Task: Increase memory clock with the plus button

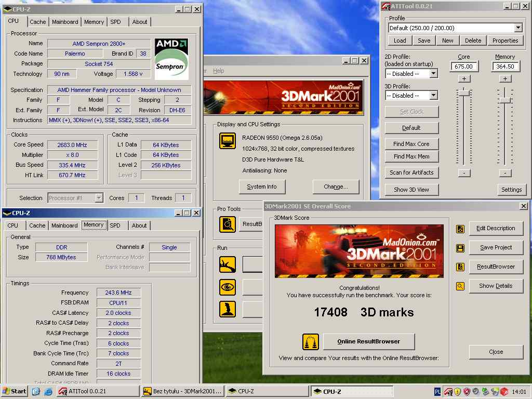Action: click(505, 79)
